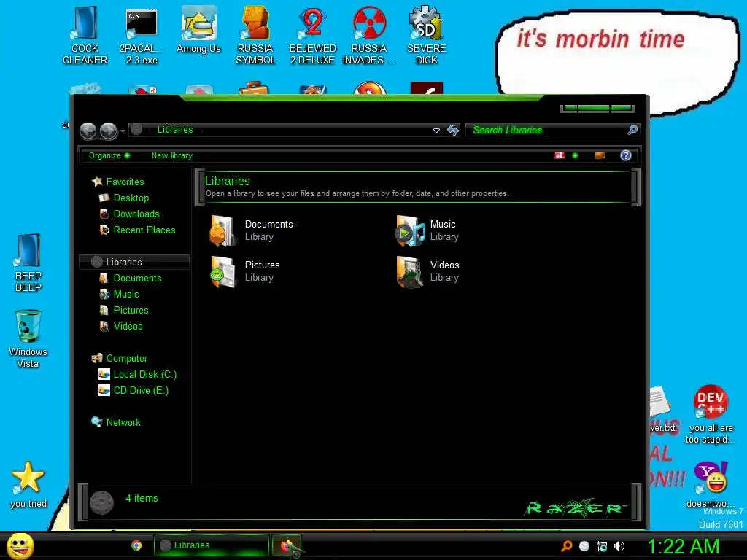Open the Organize menu
This screenshot has height=560, width=747.
click(109, 156)
